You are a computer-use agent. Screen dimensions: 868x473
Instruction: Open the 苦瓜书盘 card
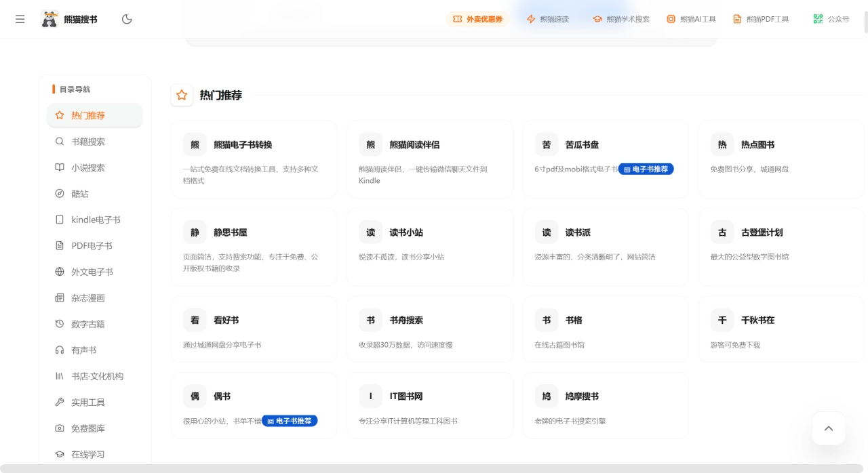(x=606, y=160)
